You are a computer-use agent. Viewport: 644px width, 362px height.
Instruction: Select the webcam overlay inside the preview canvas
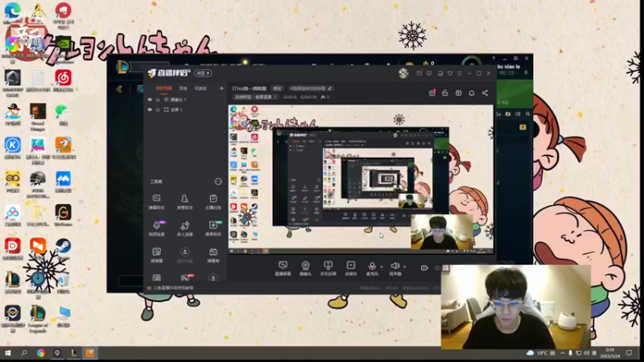tap(442, 232)
